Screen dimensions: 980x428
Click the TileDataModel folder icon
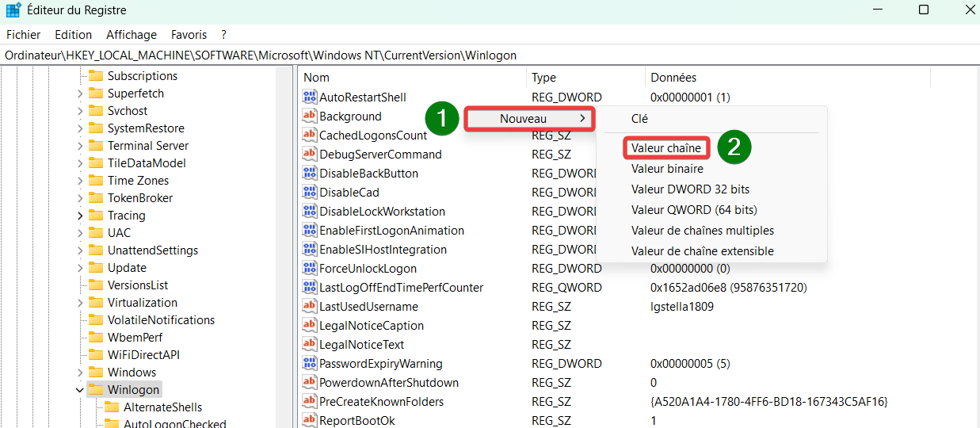96,163
